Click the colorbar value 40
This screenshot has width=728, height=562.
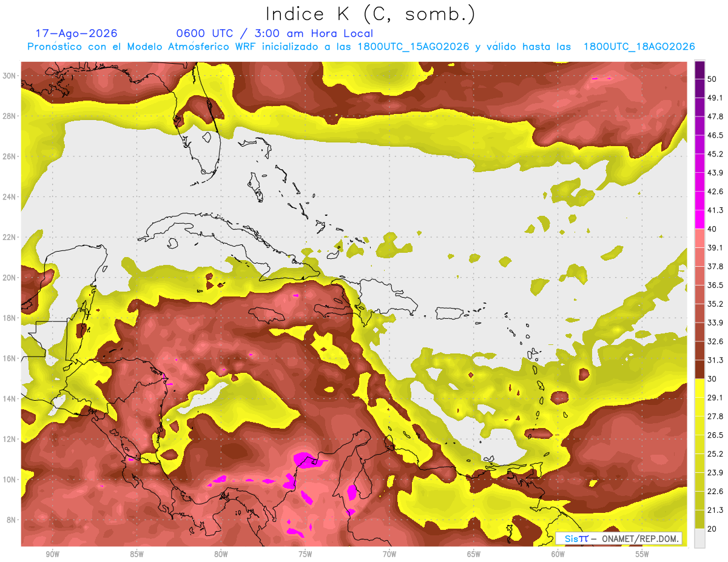(x=712, y=229)
